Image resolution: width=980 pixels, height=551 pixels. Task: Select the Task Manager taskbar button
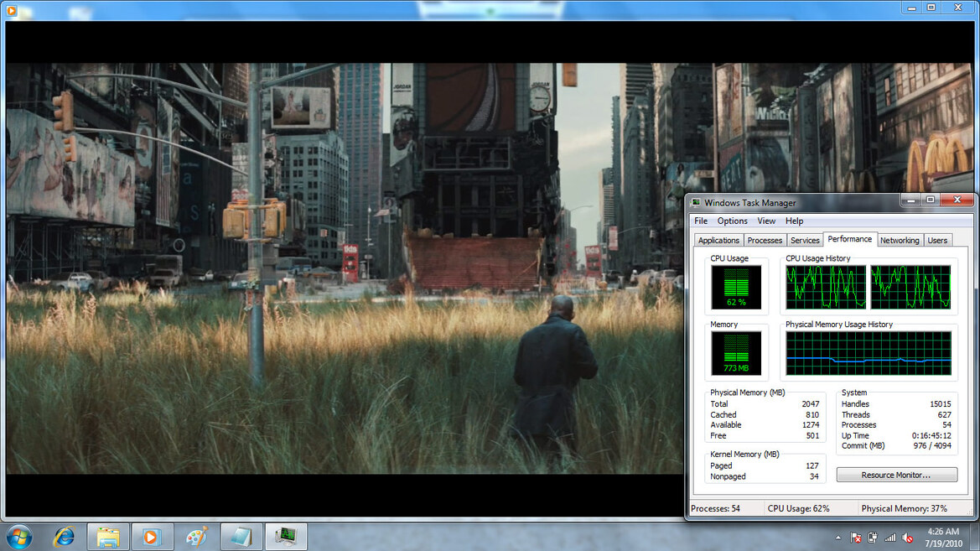pyautogui.click(x=286, y=537)
